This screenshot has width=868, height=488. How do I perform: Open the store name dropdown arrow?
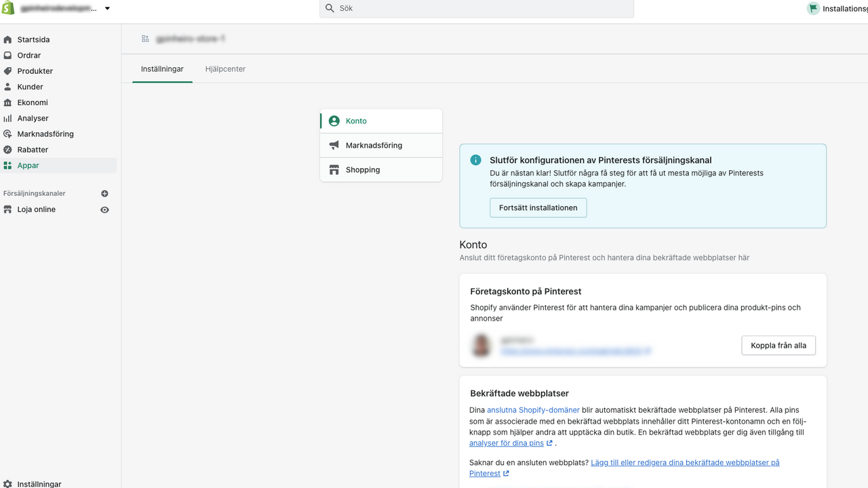(x=107, y=9)
